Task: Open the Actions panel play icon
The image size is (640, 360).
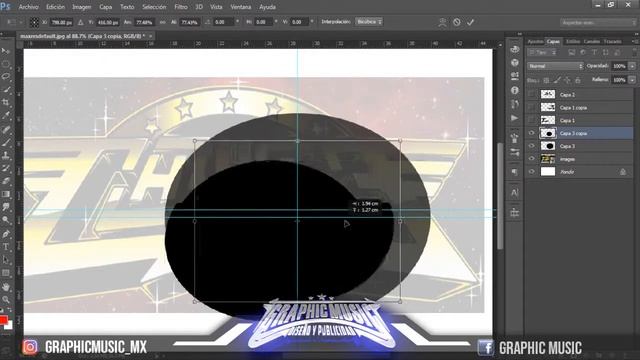Action: click(x=515, y=118)
